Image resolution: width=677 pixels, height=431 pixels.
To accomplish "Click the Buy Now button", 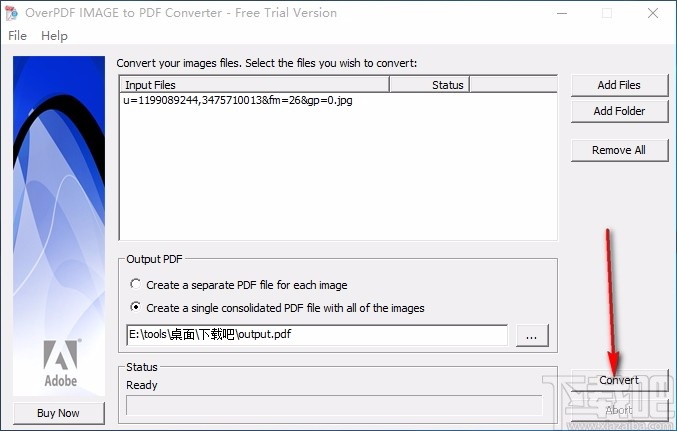I will point(58,413).
